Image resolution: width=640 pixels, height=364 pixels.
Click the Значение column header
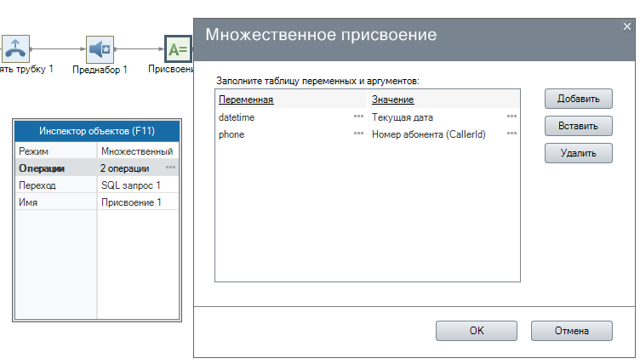(392, 100)
